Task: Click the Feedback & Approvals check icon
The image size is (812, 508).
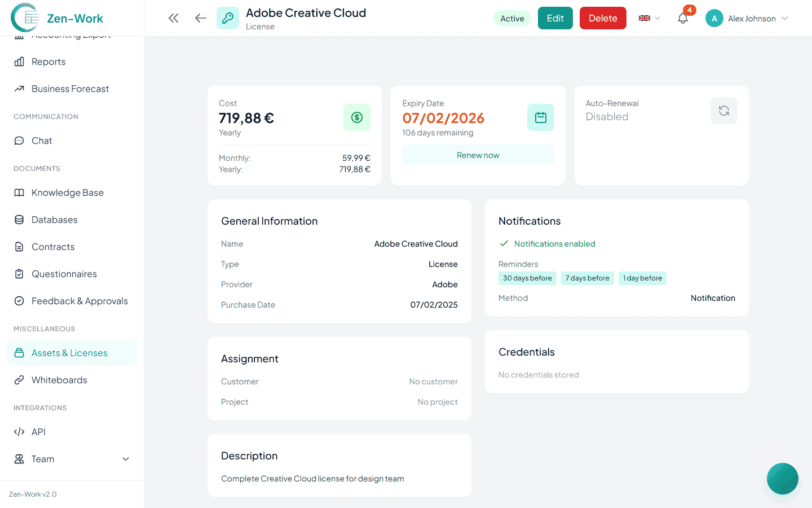Action: click(x=19, y=301)
